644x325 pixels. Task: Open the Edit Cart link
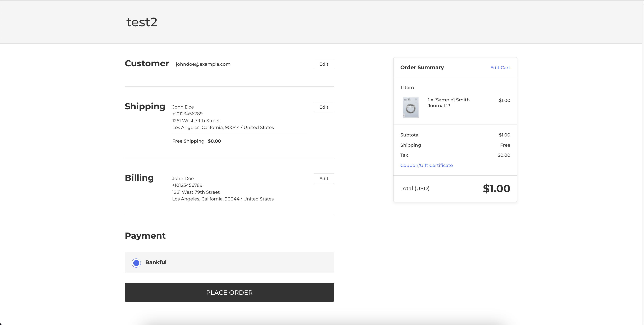coord(500,67)
